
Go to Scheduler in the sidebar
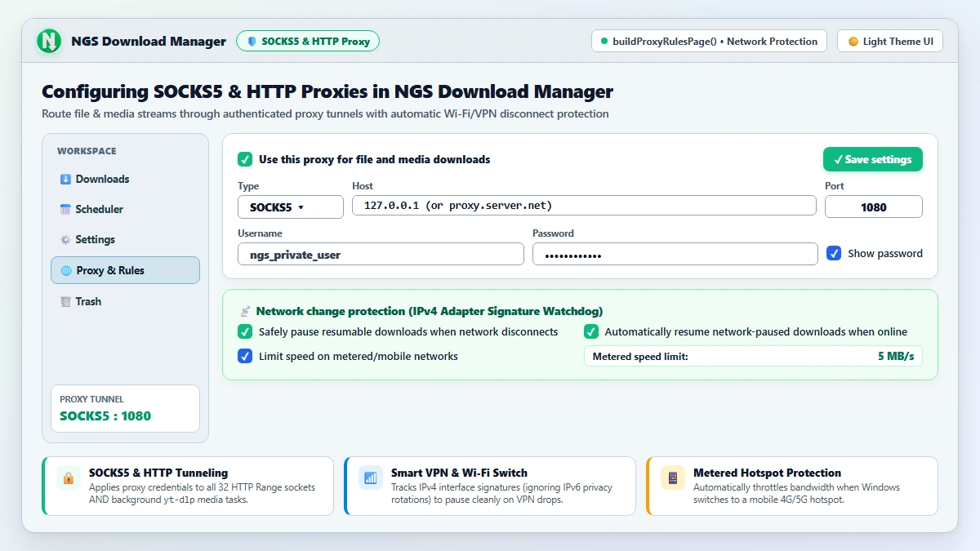[125, 209]
